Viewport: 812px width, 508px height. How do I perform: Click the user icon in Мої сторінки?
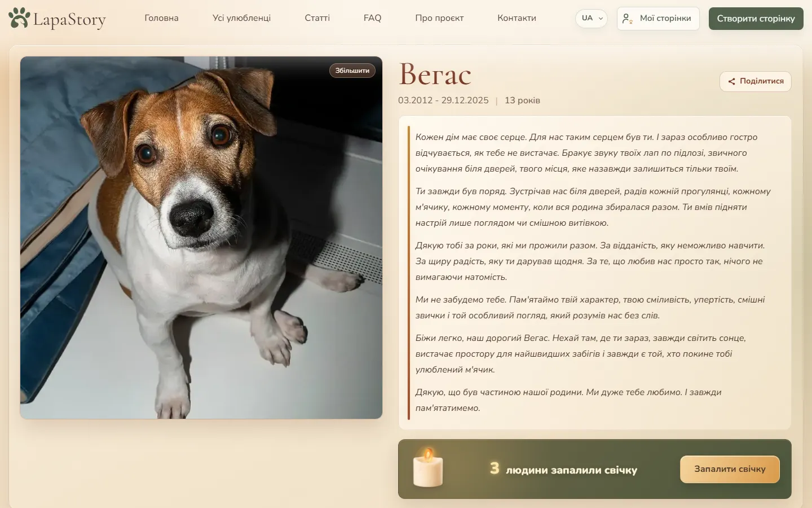click(627, 19)
